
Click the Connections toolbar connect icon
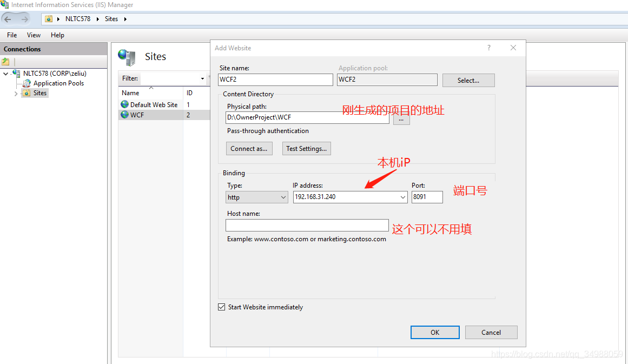[x=5, y=62]
